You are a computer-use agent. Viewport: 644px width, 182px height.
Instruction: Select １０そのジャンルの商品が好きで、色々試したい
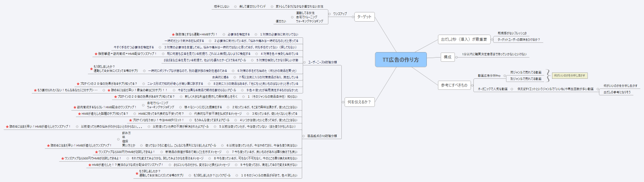point(269,176)
